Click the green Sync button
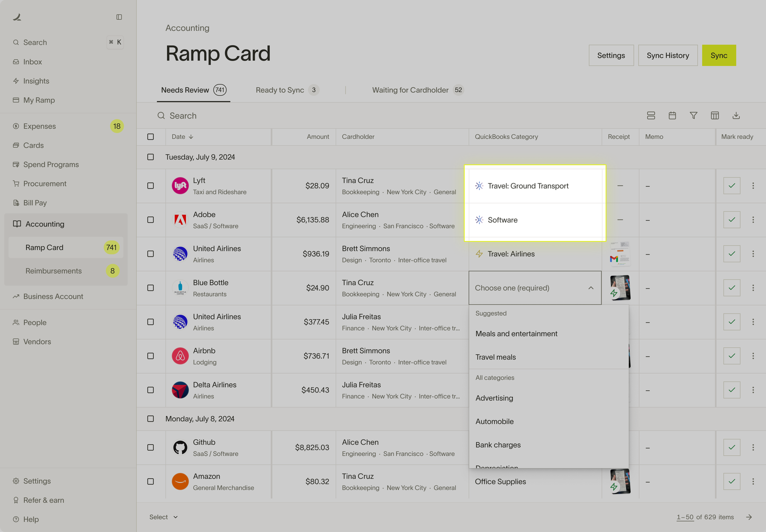766x532 pixels. (719, 55)
